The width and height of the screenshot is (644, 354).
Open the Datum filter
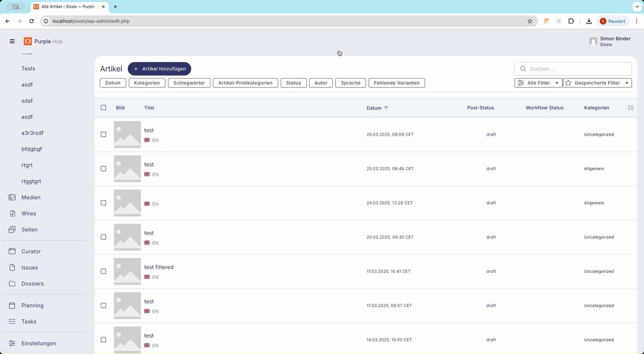click(113, 83)
